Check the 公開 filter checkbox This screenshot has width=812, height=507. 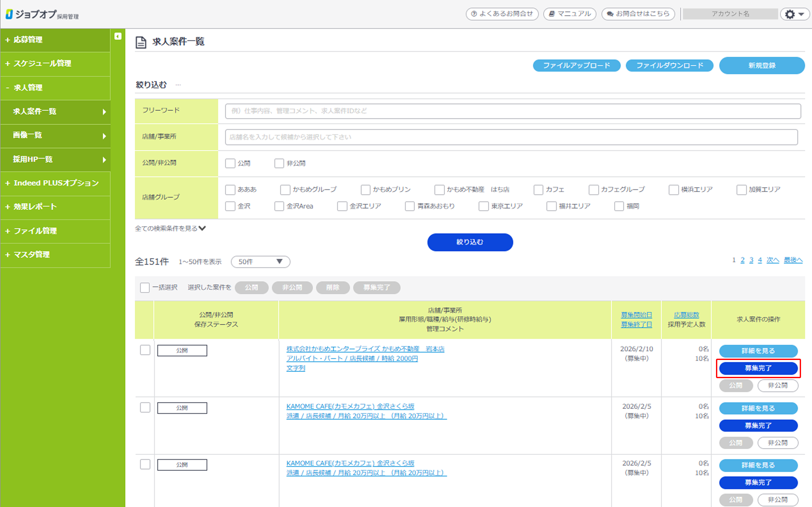pyautogui.click(x=230, y=163)
